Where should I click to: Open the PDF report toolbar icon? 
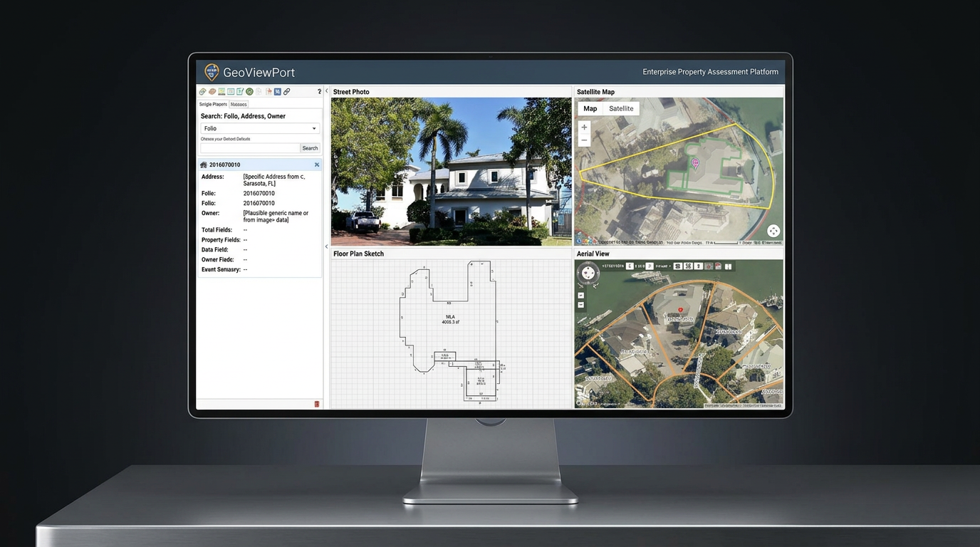click(x=269, y=91)
